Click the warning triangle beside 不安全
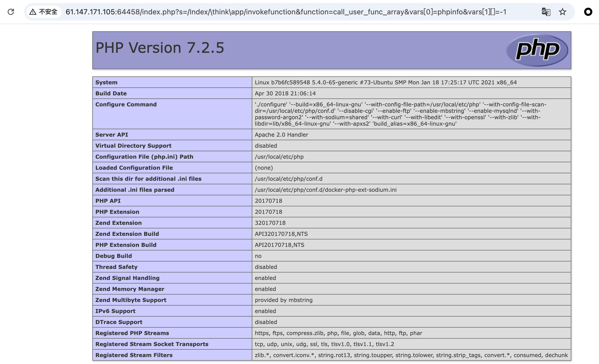 (x=33, y=12)
